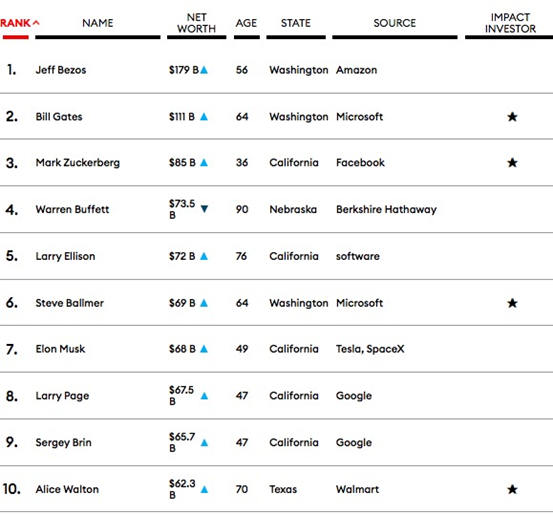Viewport: 553px width, 514px height.
Task: Click the up arrow beside Sergey Brin's $65.7 B
Action: [204, 443]
